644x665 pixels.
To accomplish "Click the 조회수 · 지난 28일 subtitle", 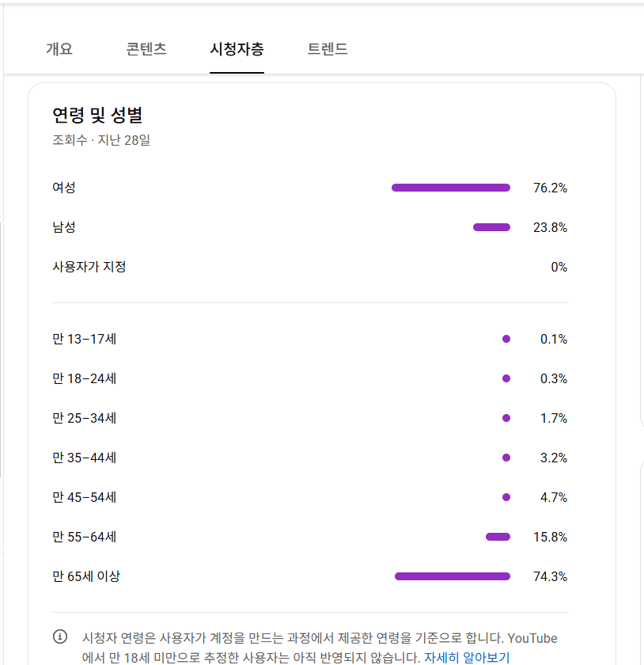I will [101, 140].
